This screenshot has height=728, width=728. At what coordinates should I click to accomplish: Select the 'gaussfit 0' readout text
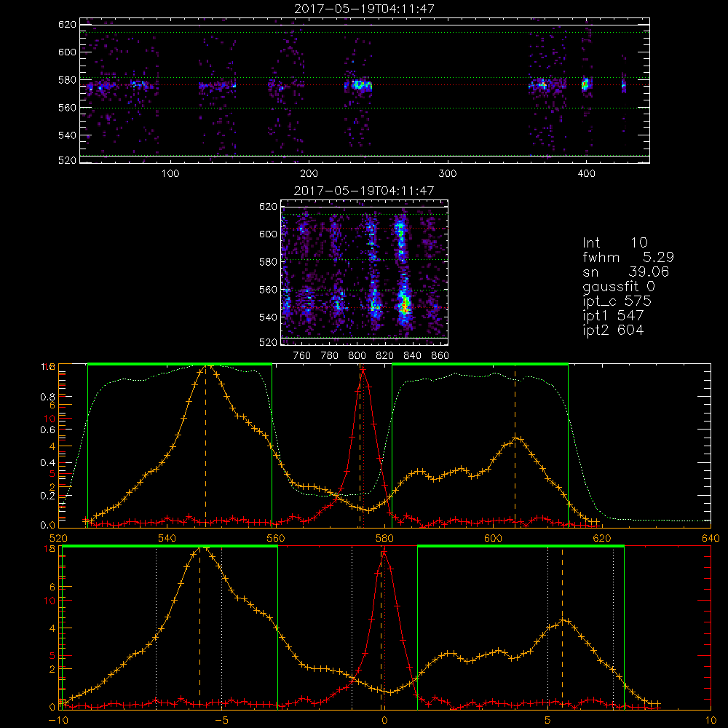(x=619, y=286)
